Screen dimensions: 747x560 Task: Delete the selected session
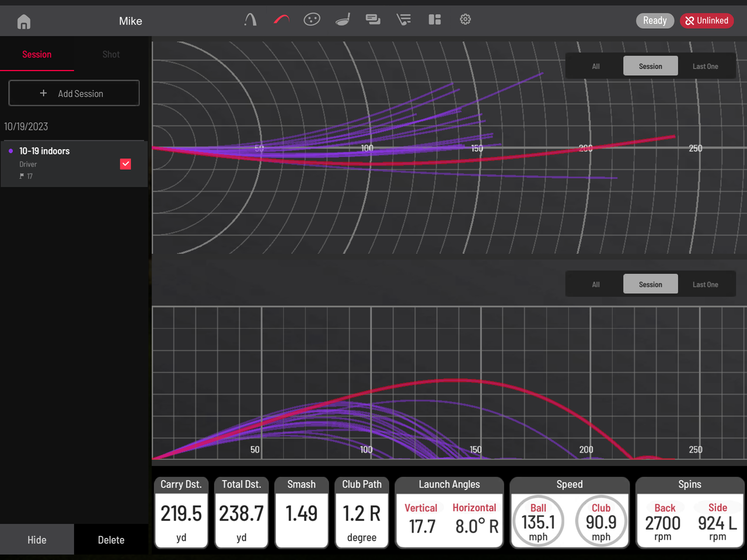coord(111,540)
